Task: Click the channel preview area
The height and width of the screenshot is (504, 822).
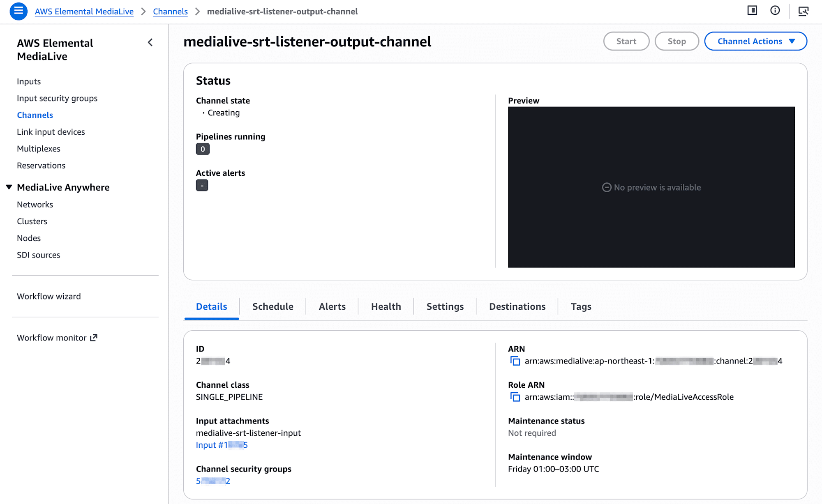Action: 651,187
